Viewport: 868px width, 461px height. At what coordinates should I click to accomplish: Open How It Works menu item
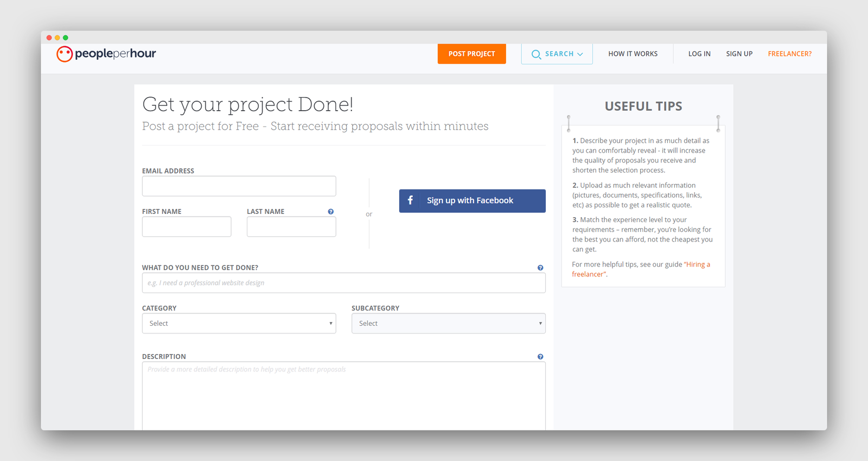[x=633, y=54]
